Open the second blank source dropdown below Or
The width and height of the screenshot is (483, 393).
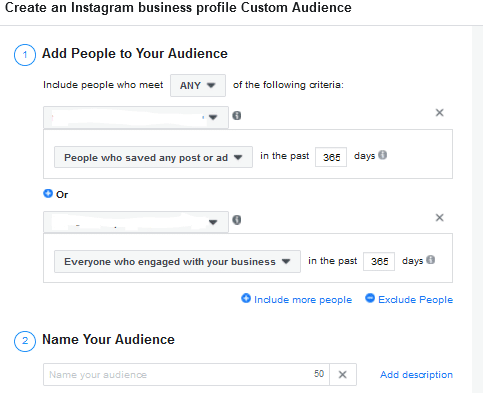[136, 222]
